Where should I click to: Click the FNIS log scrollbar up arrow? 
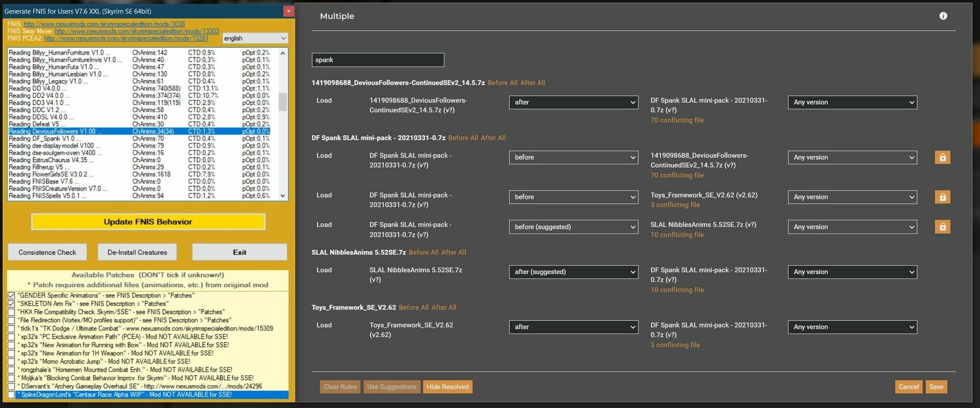[283, 53]
